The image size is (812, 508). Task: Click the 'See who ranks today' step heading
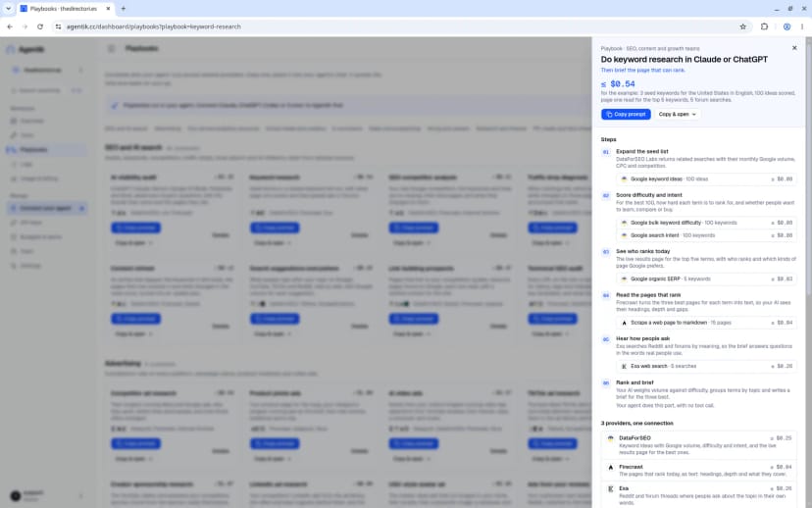(642, 252)
